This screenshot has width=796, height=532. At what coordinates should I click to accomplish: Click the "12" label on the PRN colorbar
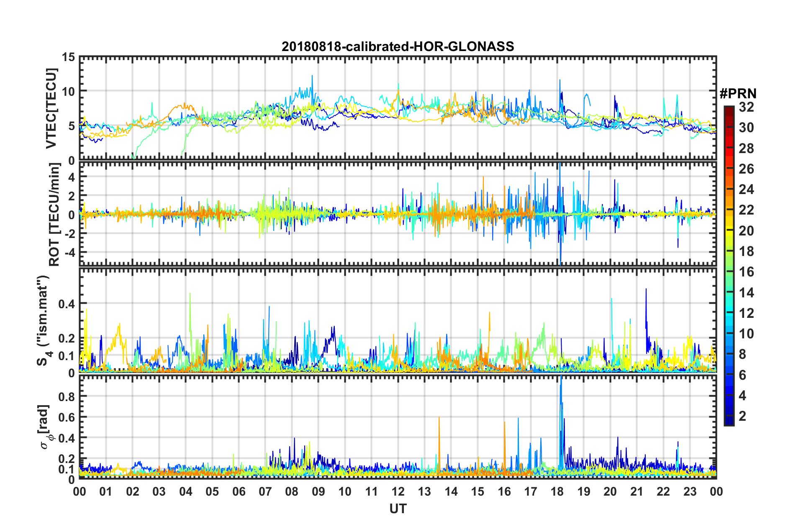pos(746,313)
